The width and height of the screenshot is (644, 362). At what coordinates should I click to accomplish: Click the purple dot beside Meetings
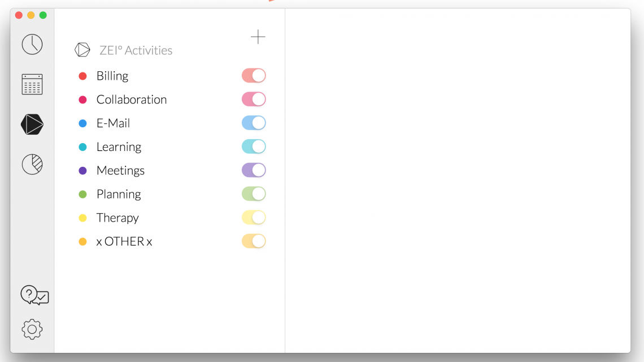pyautogui.click(x=83, y=170)
